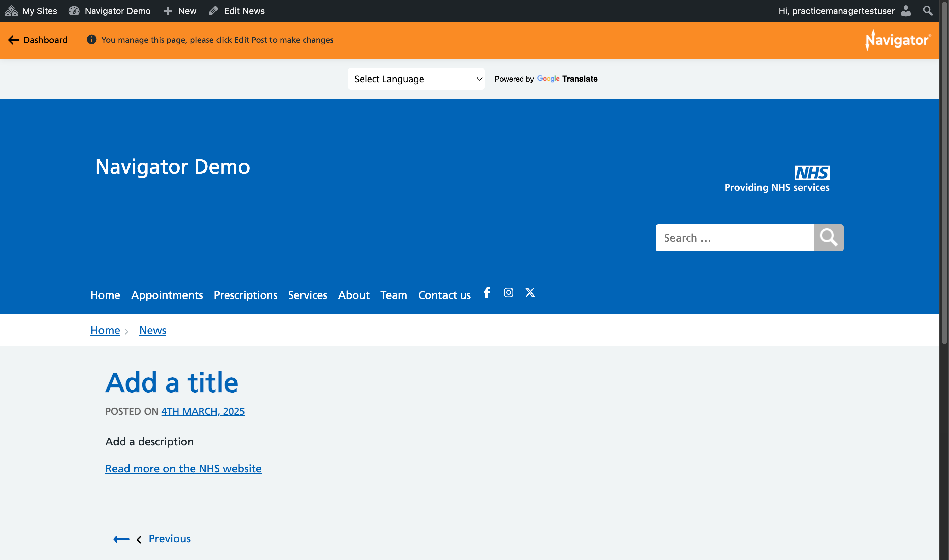Open the My Sites admin menu
This screenshot has height=560, width=949.
31,11
